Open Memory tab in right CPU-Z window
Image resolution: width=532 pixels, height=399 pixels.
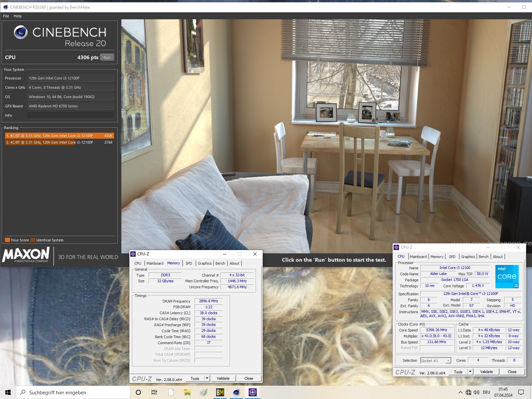[x=437, y=257]
